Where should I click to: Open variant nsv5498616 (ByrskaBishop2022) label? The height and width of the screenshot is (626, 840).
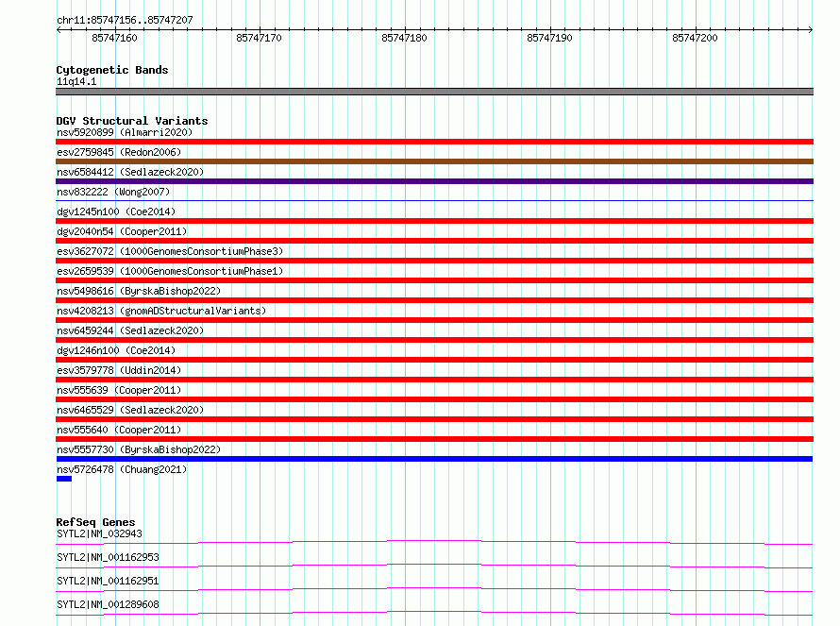pos(139,291)
